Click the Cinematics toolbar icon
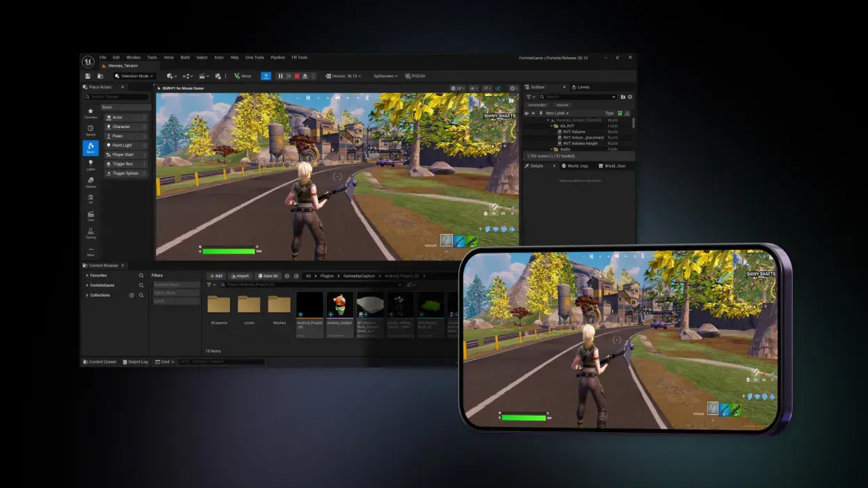868x488 pixels. point(202,76)
